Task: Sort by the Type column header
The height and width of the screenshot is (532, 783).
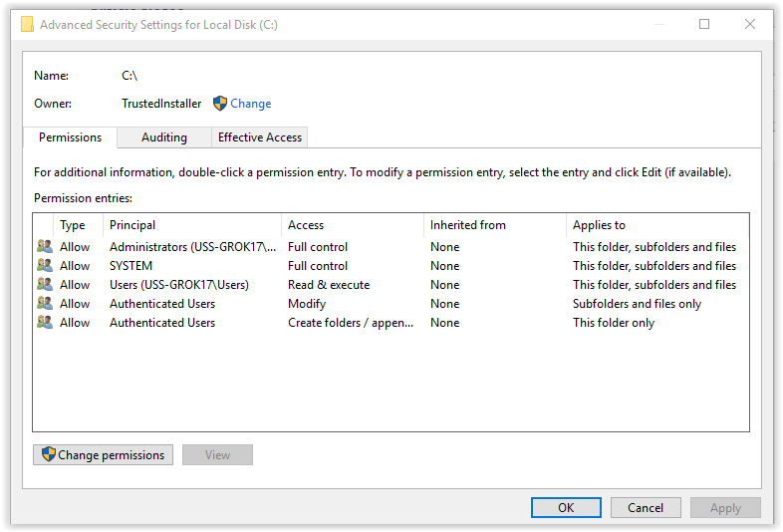Action: [x=78, y=225]
